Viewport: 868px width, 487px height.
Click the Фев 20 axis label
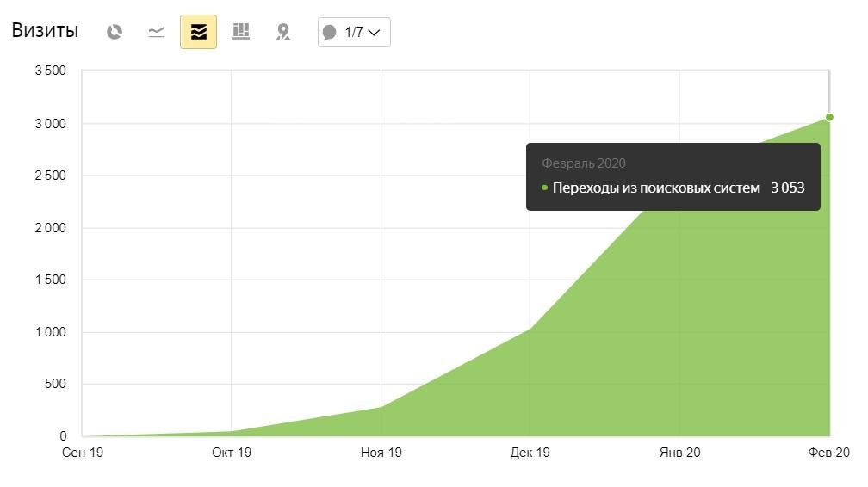828,453
